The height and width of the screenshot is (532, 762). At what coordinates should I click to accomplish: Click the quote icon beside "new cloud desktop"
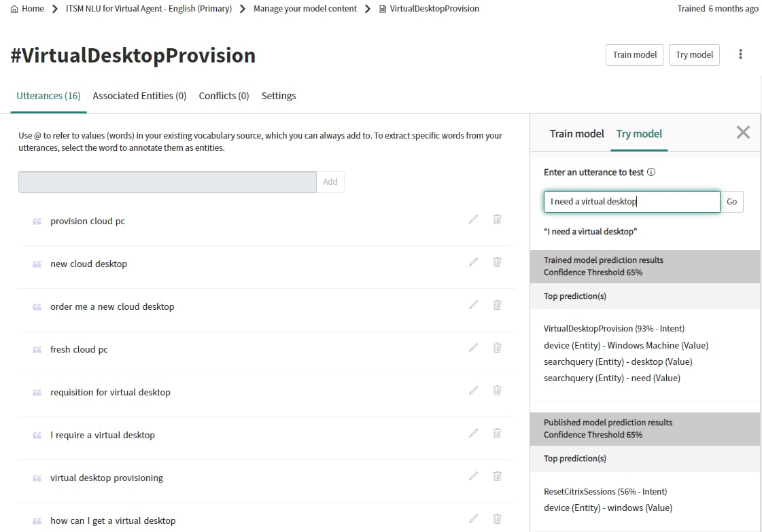[x=37, y=264]
